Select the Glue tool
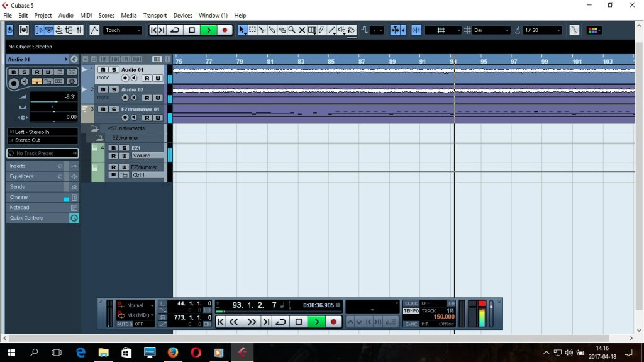This screenshot has height=362, width=644. [x=272, y=30]
